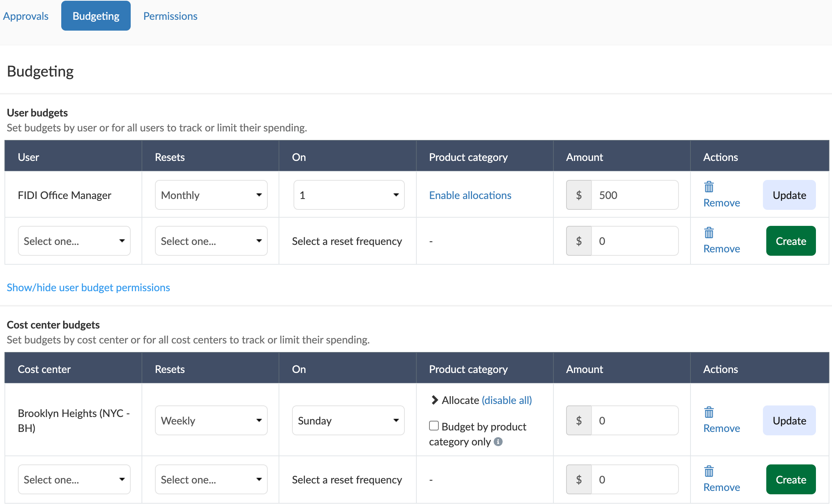Click Cost center column header
The image size is (832, 504).
[44, 369]
